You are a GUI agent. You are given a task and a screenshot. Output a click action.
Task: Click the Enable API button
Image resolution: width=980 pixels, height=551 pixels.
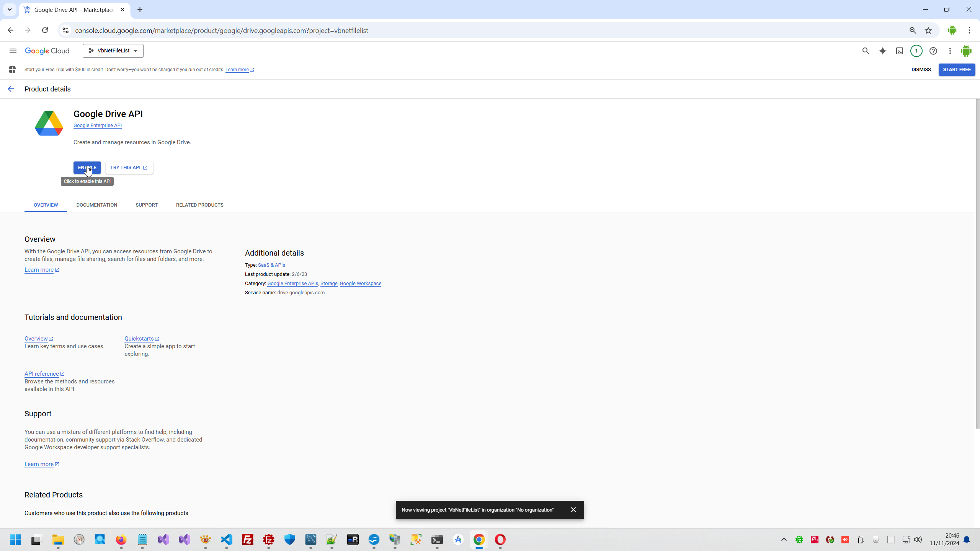[x=87, y=168]
